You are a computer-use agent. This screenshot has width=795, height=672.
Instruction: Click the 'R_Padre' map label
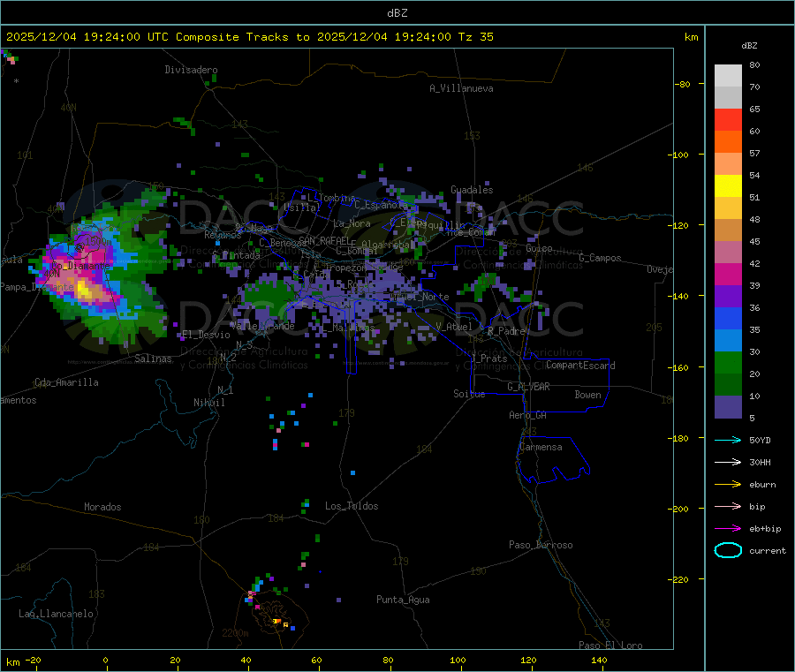click(506, 331)
